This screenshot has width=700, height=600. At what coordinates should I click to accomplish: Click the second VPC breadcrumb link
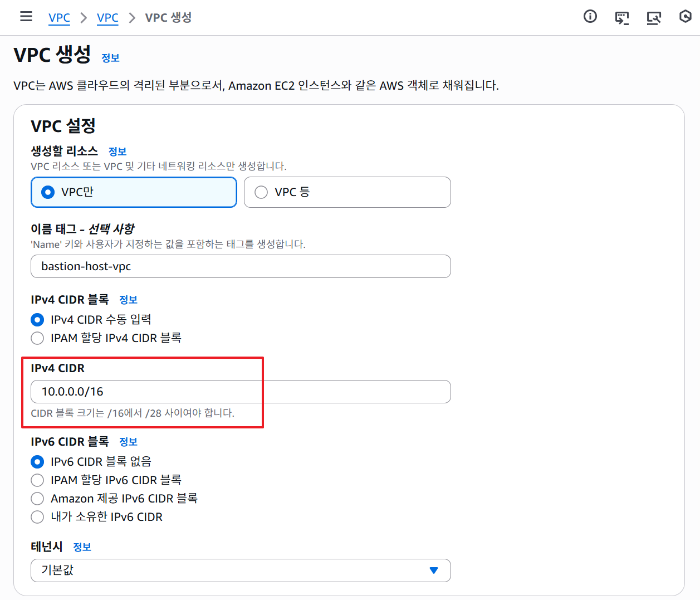(x=107, y=18)
